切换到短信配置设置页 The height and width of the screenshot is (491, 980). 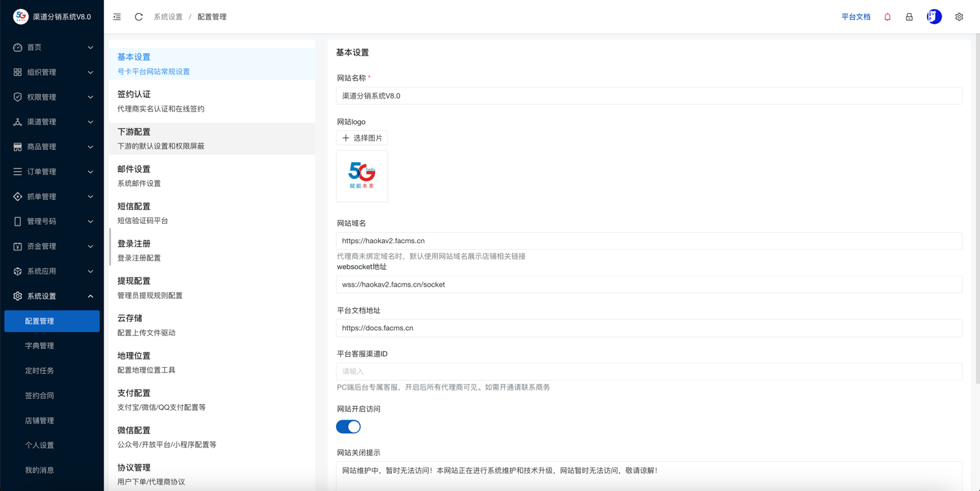click(x=134, y=206)
